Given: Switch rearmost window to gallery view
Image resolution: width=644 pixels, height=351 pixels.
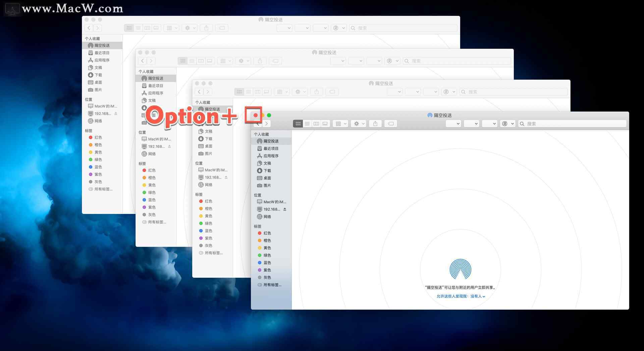Looking at the screenshot, I should click(x=156, y=28).
